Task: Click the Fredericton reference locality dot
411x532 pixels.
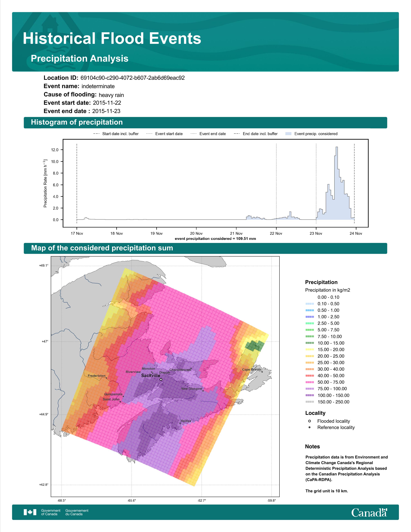Action: [x=106, y=378]
